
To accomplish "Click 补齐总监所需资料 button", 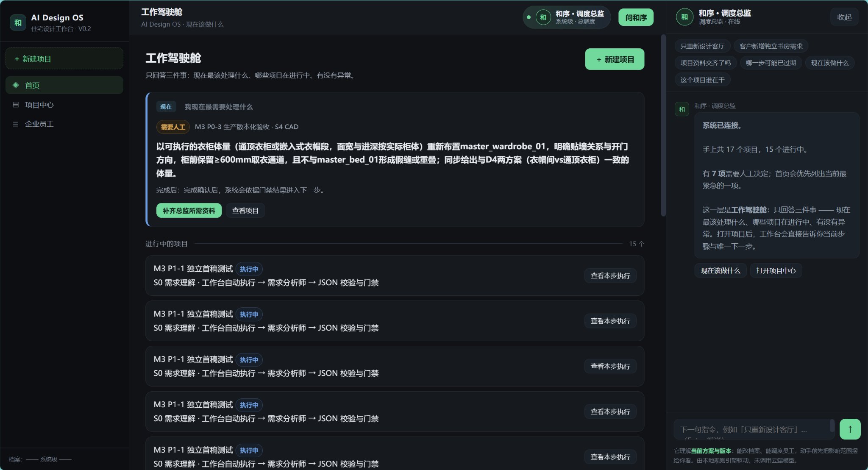I will click(x=189, y=211).
